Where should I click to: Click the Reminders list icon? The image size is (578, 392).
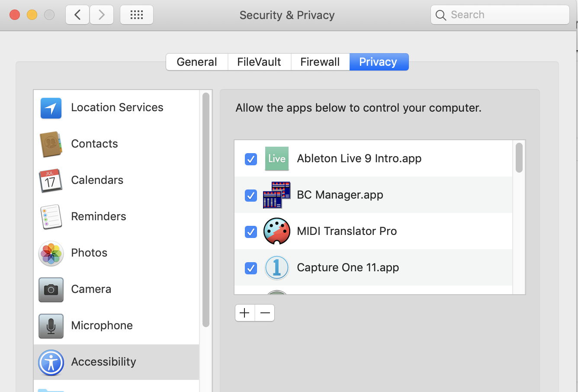tap(51, 217)
